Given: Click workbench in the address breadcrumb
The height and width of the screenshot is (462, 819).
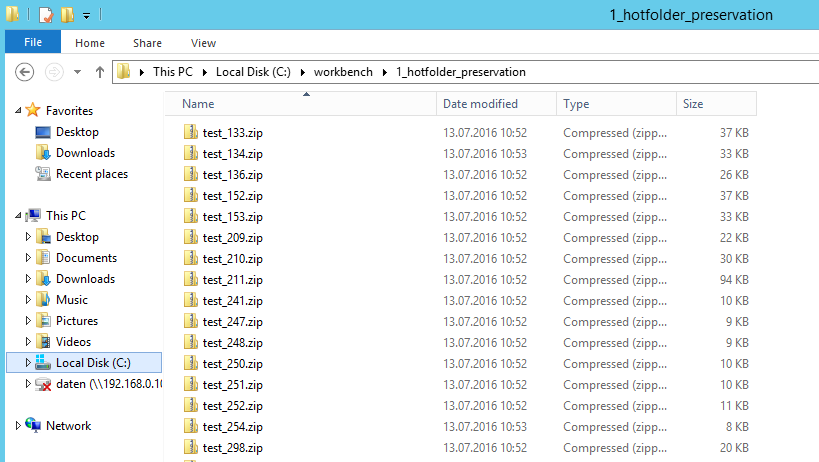Looking at the screenshot, I should coord(342,72).
